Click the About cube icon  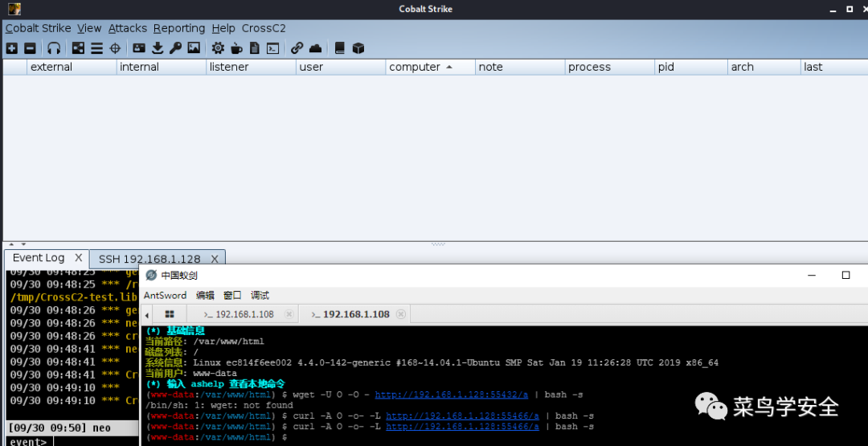[x=358, y=48]
